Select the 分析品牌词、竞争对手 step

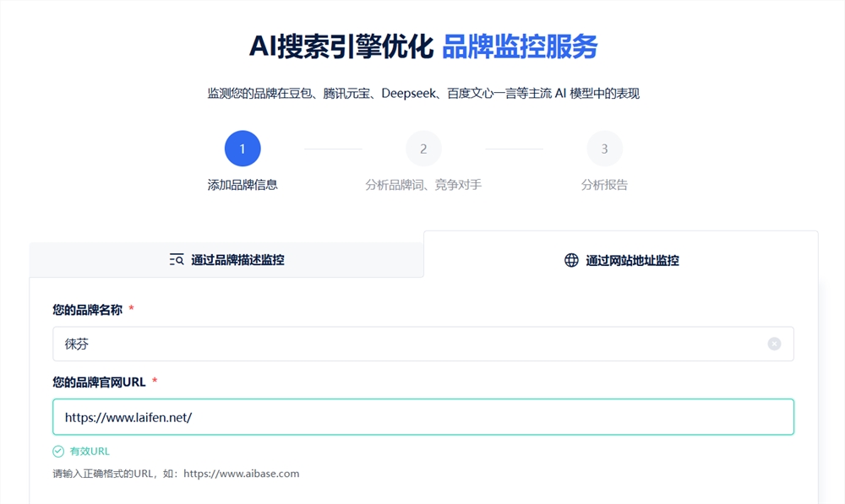[423, 184]
